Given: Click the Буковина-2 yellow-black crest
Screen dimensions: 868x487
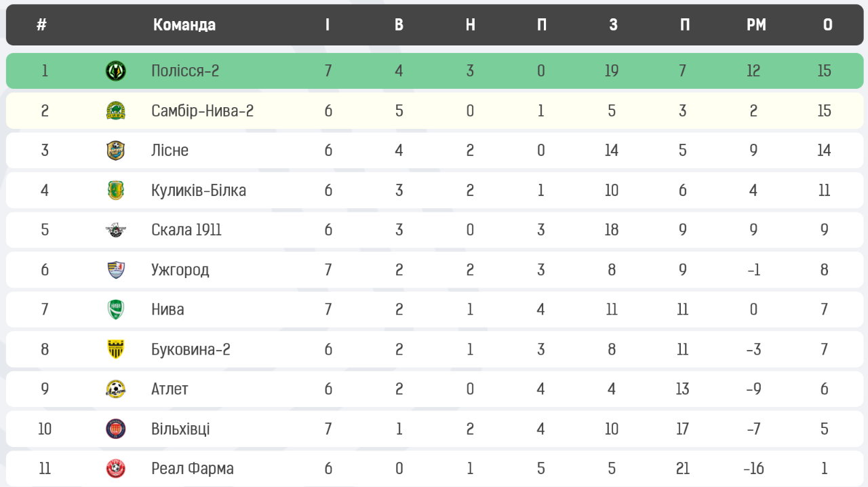Looking at the screenshot, I should pos(116,349).
